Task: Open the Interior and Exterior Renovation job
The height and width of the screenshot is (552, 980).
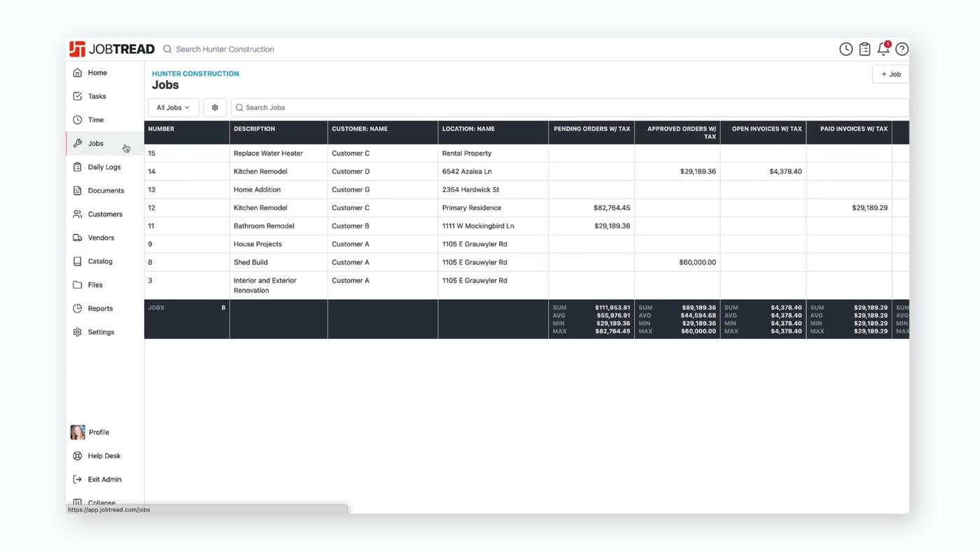Action: (x=526, y=285)
